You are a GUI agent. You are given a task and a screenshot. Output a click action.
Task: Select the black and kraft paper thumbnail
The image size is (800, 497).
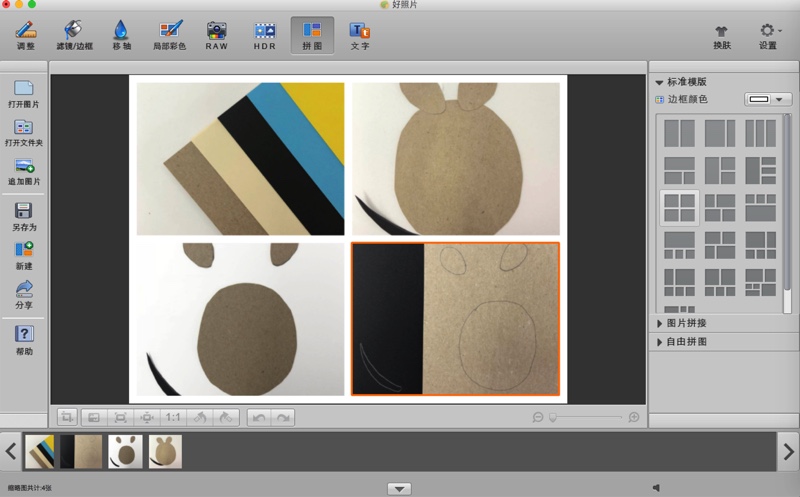click(81, 452)
